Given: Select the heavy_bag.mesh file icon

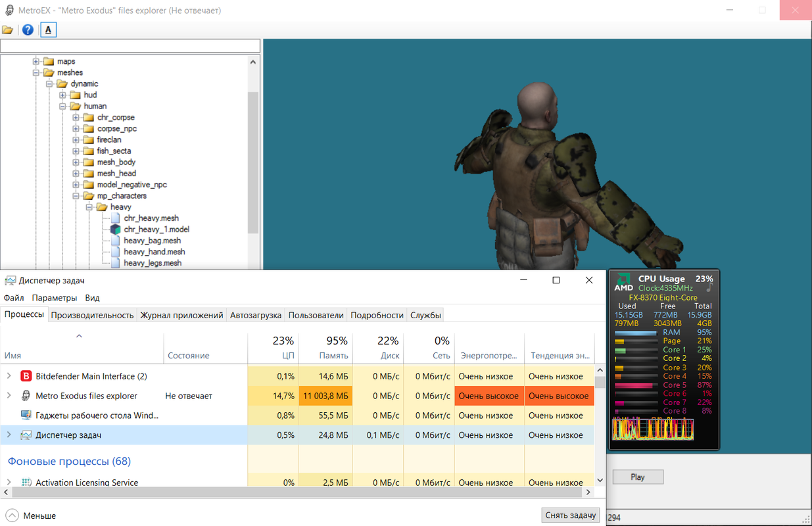Looking at the screenshot, I should pos(116,241).
